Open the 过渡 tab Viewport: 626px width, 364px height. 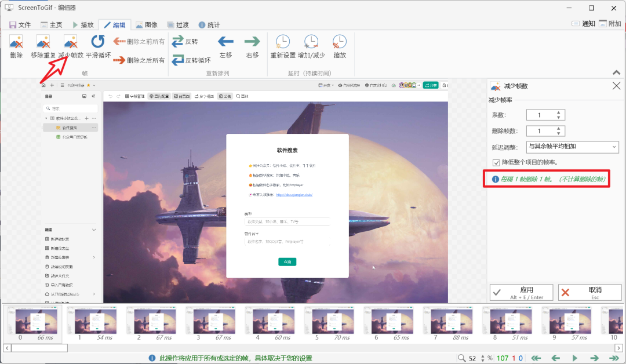point(178,25)
